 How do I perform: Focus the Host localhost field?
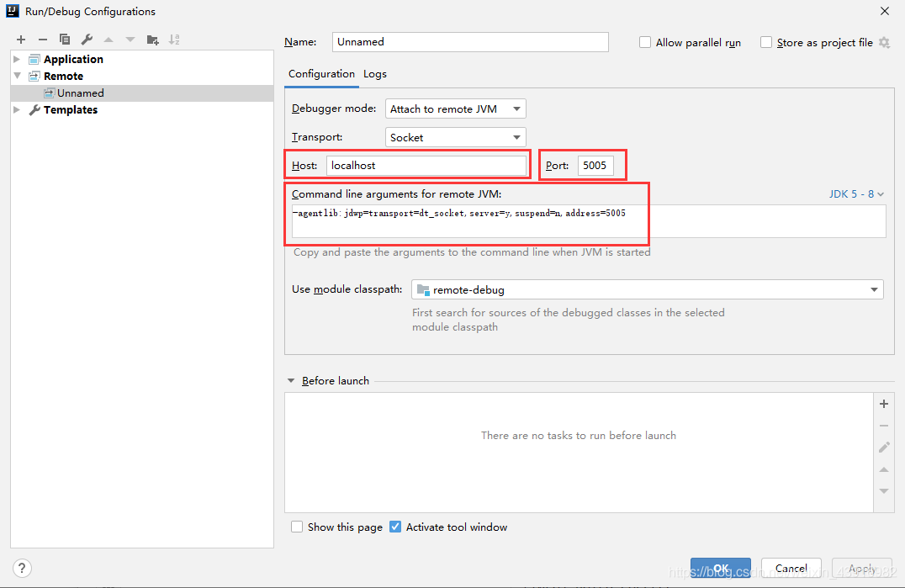point(426,165)
